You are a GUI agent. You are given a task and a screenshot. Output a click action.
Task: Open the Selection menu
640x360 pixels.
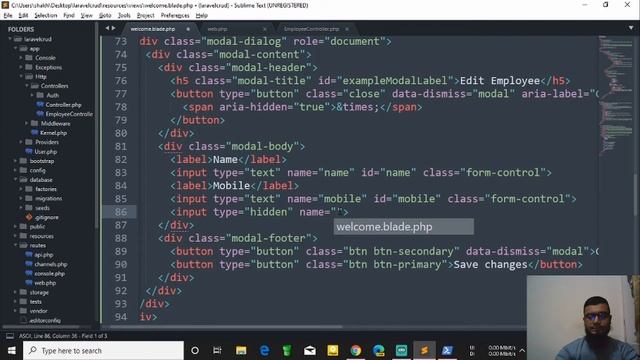tap(46, 16)
